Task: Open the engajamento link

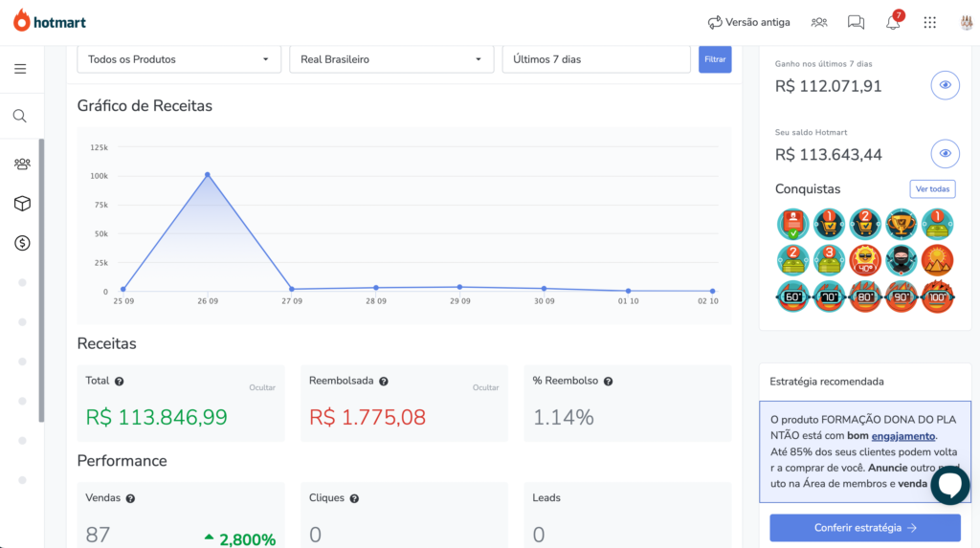Action: point(903,436)
